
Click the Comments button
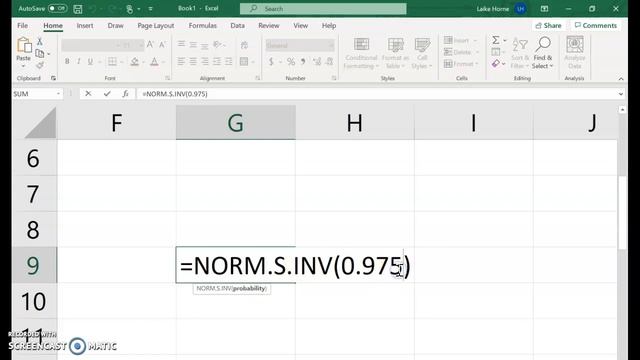coord(596,25)
